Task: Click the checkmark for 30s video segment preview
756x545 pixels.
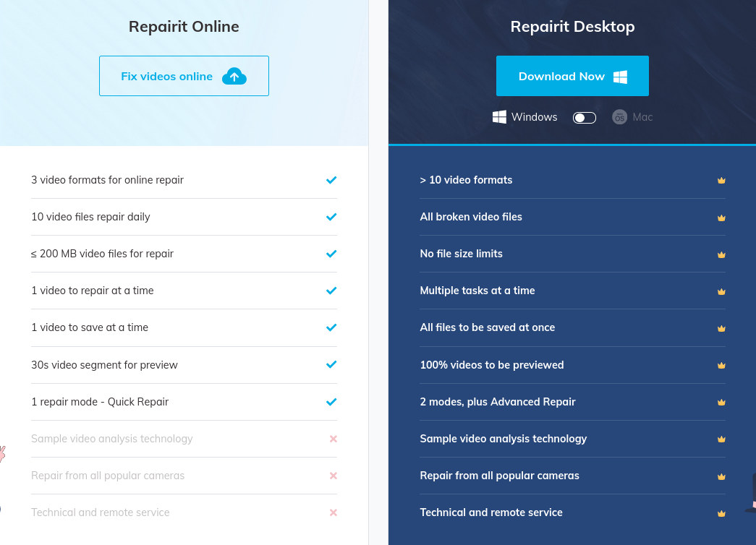Action: (x=331, y=365)
